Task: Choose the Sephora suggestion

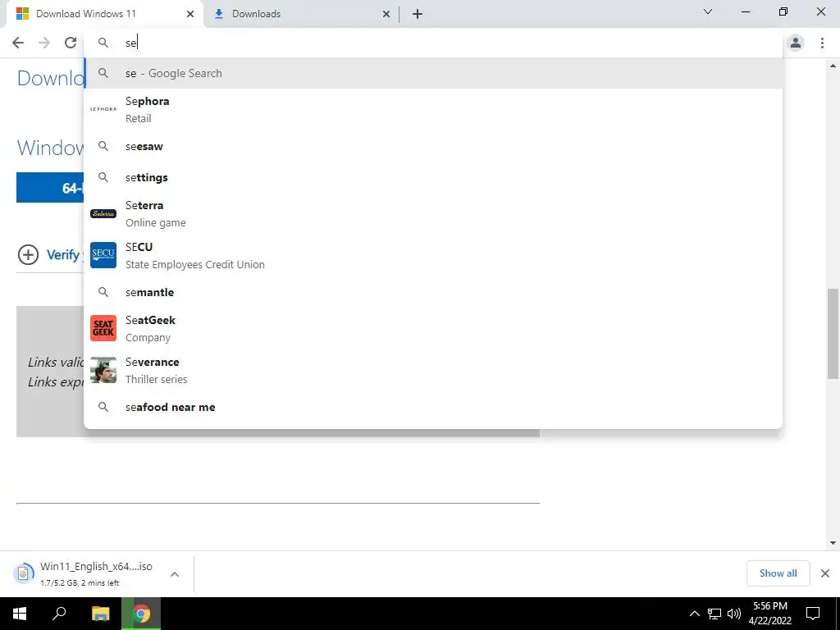Action: (x=433, y=109)
